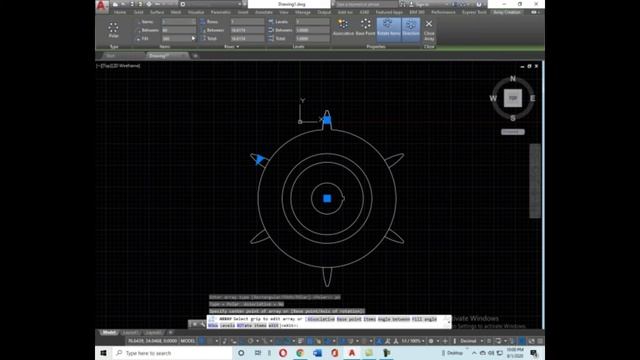
Task: Select the Polar array type icon
Action: pos(113,30)
